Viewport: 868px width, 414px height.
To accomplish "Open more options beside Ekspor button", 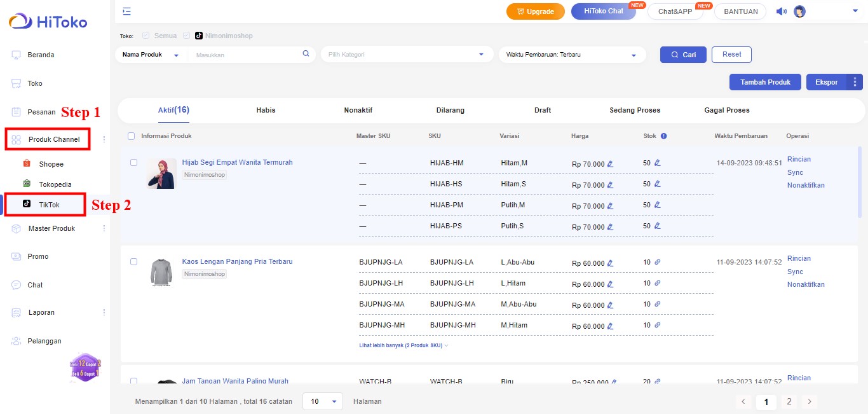I will coord(855,82).
